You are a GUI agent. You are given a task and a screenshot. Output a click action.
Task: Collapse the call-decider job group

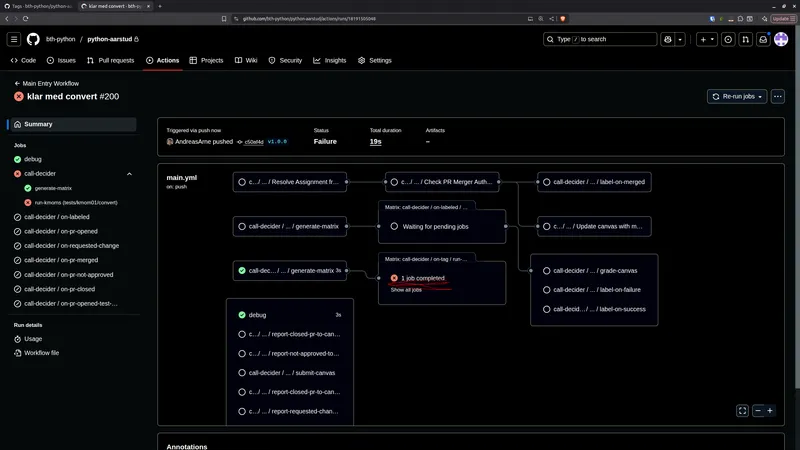(129, 173)
